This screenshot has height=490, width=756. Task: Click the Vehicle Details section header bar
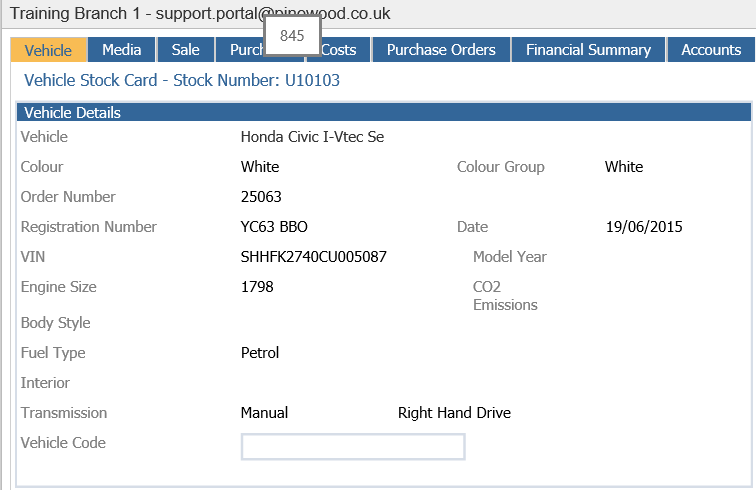point(384,112)
